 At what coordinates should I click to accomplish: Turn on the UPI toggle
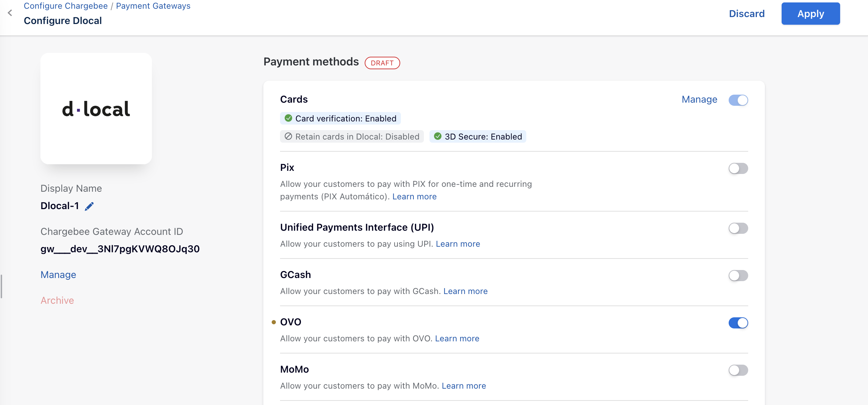coord(738,228)
